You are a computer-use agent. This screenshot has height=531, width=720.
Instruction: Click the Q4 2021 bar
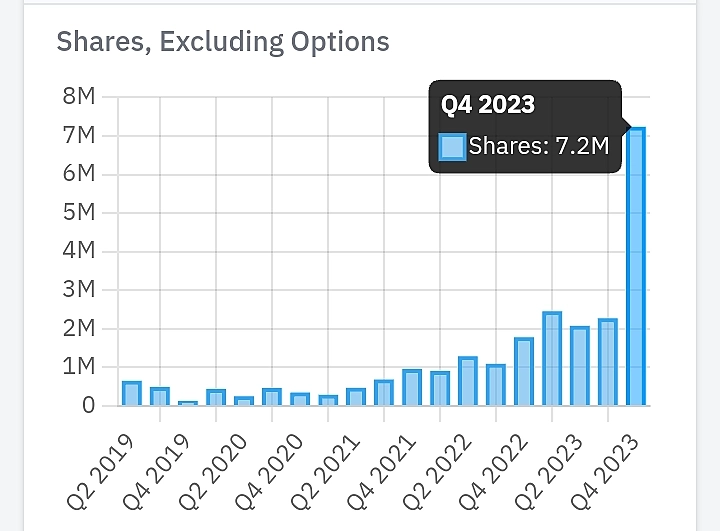(412, 387)
